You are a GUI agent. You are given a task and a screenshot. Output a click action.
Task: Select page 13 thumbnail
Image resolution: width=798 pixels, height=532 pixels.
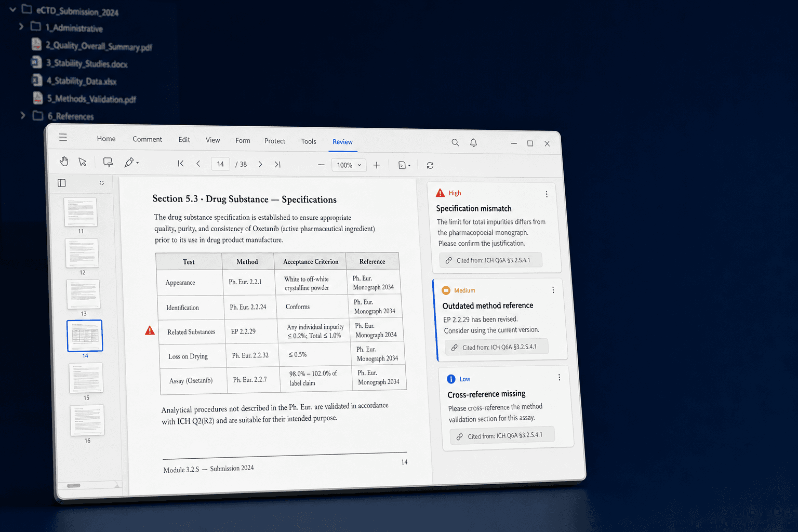[83, 294]
